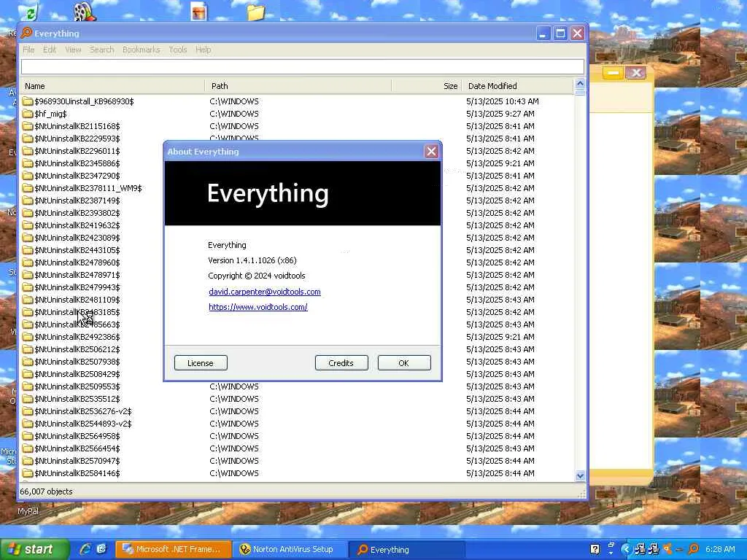Sort by the Name column header

click(112, 86)
